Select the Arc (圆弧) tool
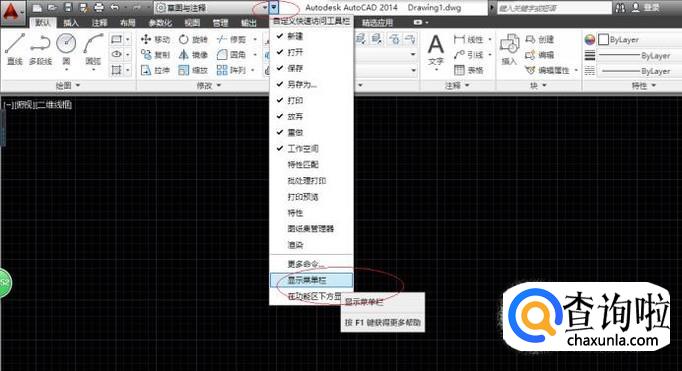682x371 pixels. 93,49
